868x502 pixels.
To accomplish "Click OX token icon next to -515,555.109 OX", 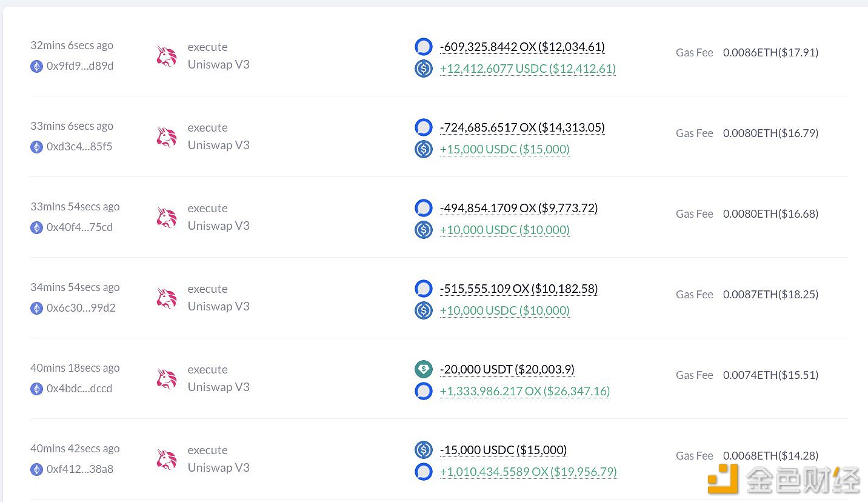I will coord(424,289).
